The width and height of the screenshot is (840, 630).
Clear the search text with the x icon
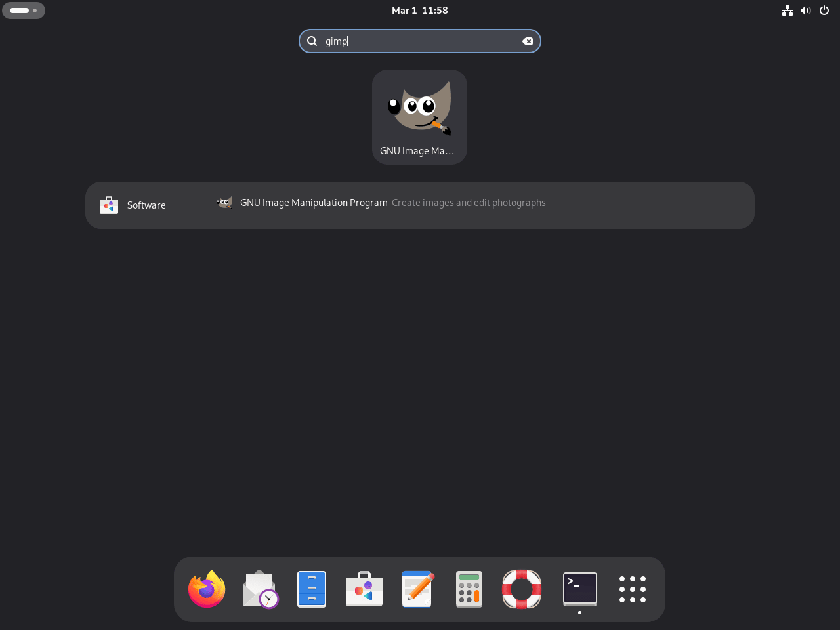(x=528, y=41)
